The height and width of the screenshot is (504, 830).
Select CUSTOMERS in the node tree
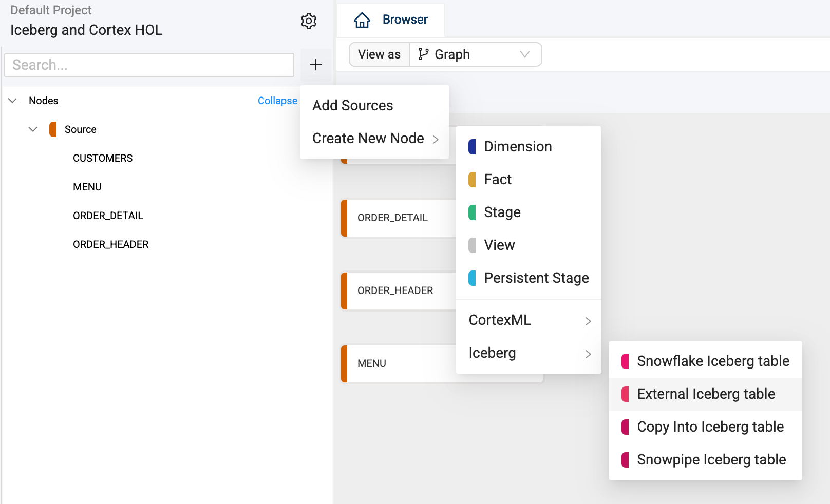click(103, 158)
